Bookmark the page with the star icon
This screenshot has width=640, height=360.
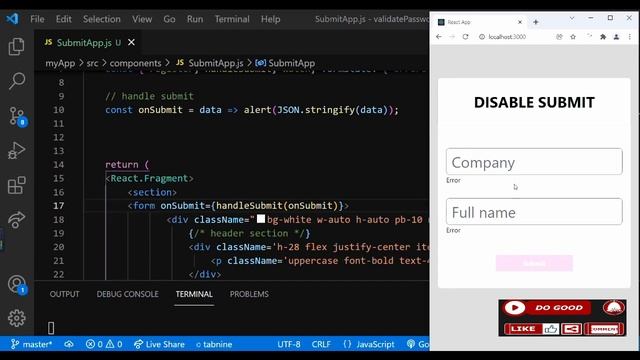point(573,37)
